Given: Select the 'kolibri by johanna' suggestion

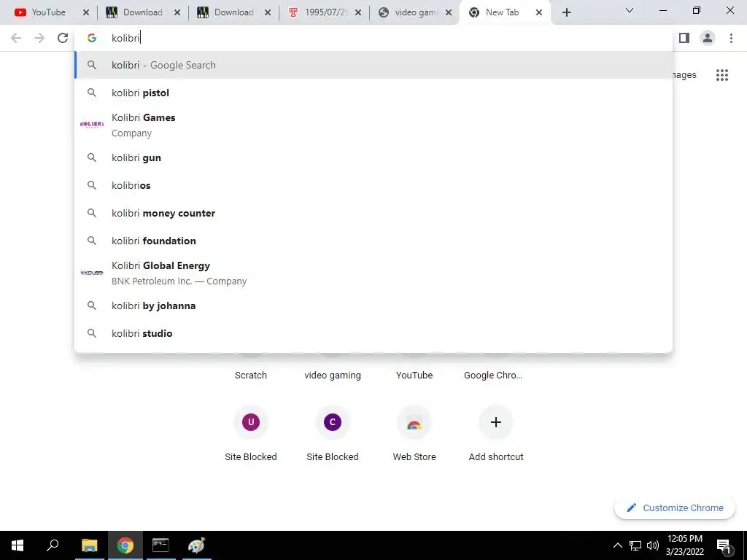Looking at the screenshot, I should pyautogui.click(x=373, y=306).
